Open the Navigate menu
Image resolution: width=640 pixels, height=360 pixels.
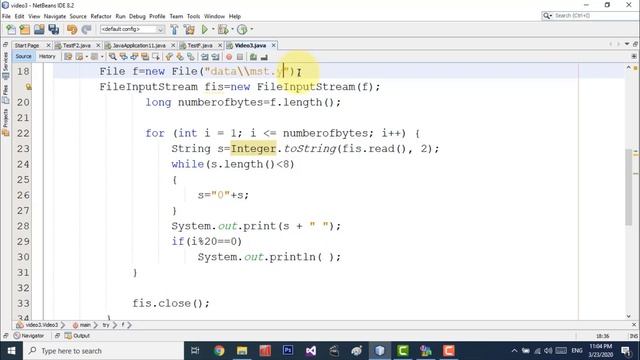[x=55, y=16]
